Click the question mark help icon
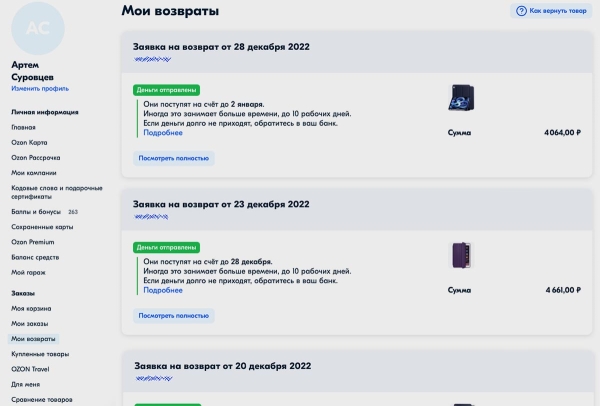This screenshot has width=600, height=406. pos(521,11)
